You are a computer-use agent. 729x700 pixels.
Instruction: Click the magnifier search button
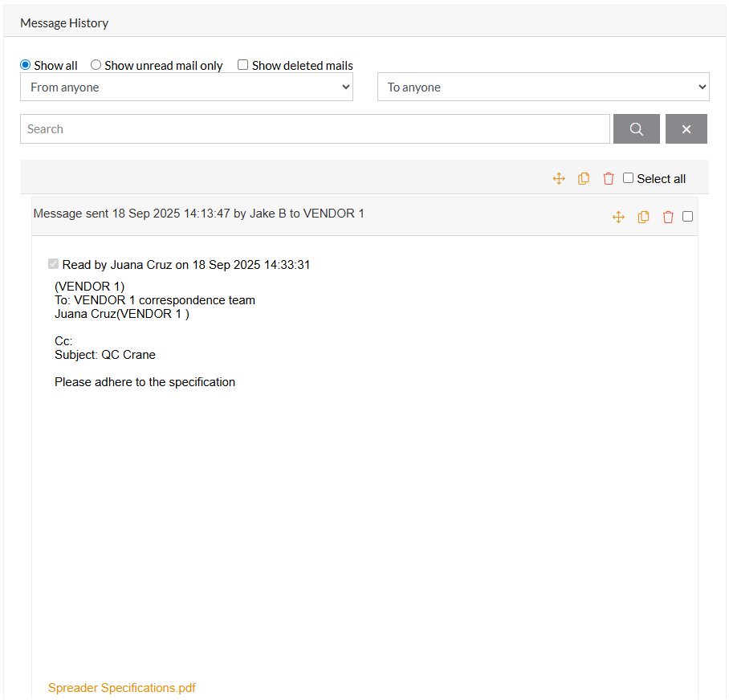point(636,129)
